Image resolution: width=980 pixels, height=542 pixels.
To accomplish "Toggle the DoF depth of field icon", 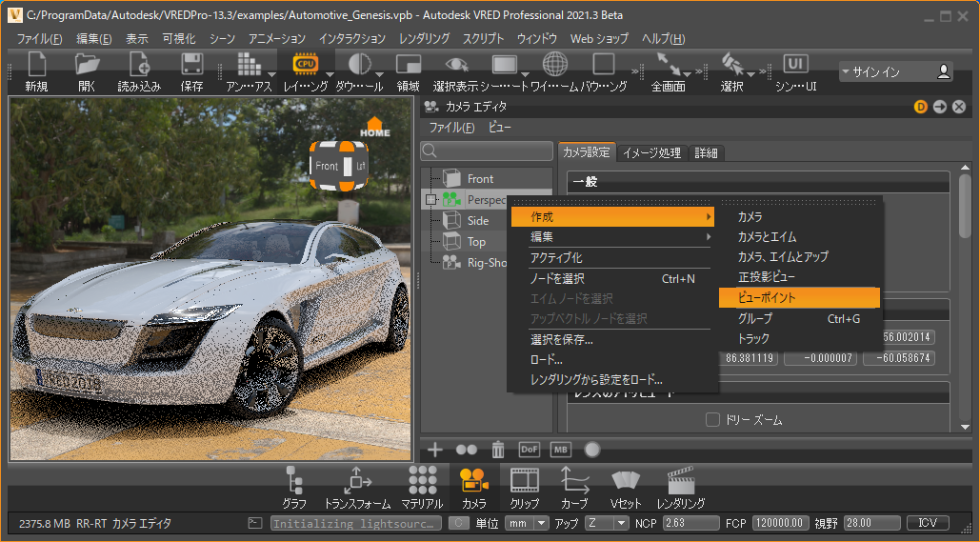I will pos(530,449).
